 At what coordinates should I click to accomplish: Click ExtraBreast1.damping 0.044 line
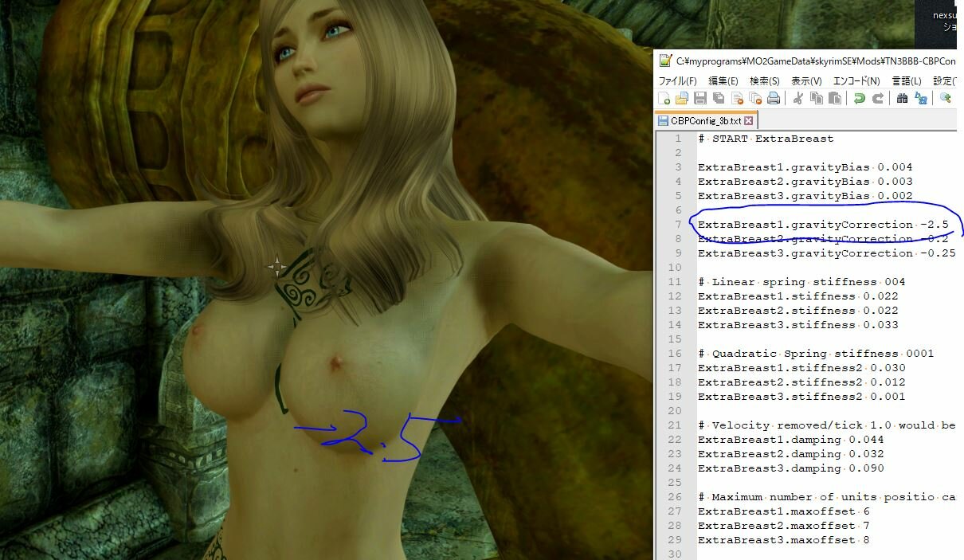tap(790, 440)
